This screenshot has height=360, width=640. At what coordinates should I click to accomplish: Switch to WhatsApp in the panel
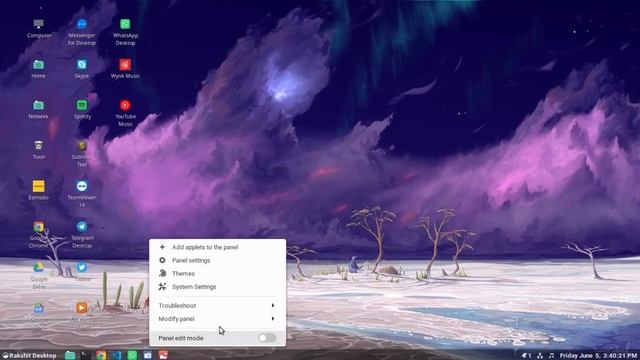click(132, 356)
